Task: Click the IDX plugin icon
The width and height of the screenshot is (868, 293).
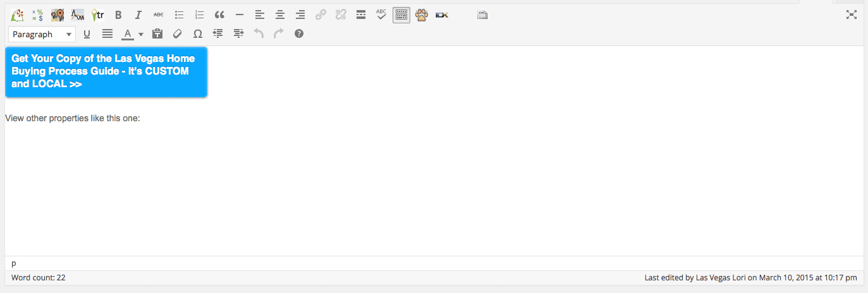Action: pos(442,15)
